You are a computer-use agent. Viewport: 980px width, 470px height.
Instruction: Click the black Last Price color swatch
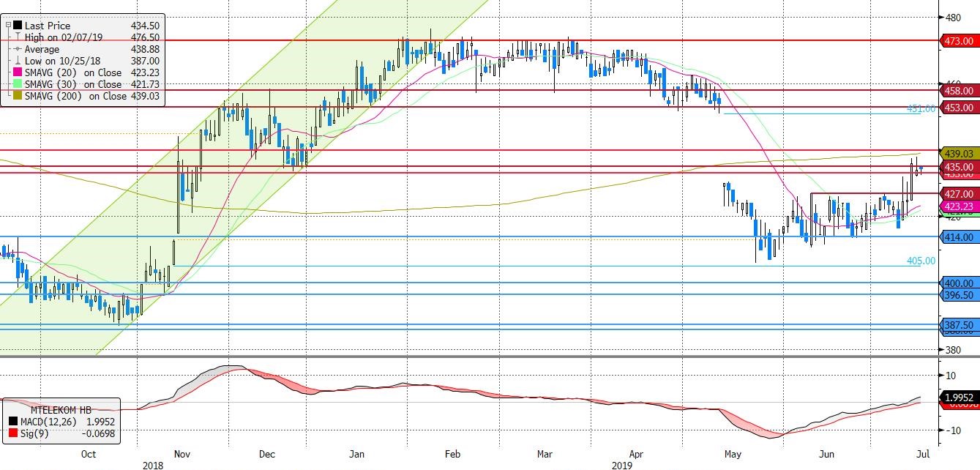(18, 26)
